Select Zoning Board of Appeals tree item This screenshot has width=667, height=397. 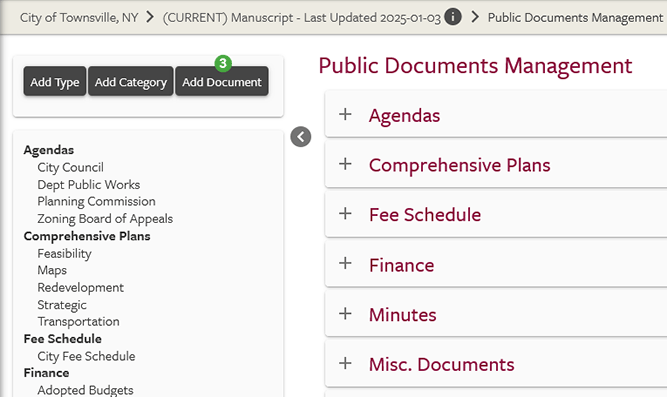(x=105, y=219)
